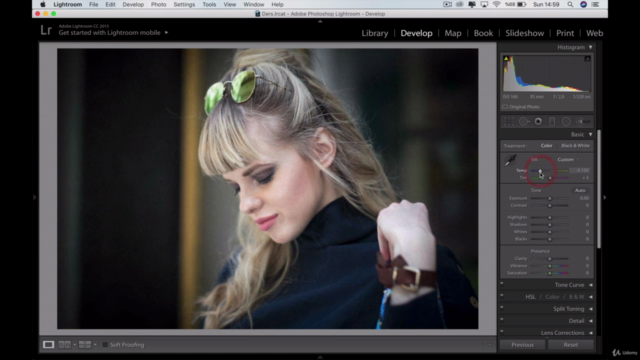640x360 pixels.
Task: Toggle the Lens Corrections panel on/off switch
Action: 502,331
